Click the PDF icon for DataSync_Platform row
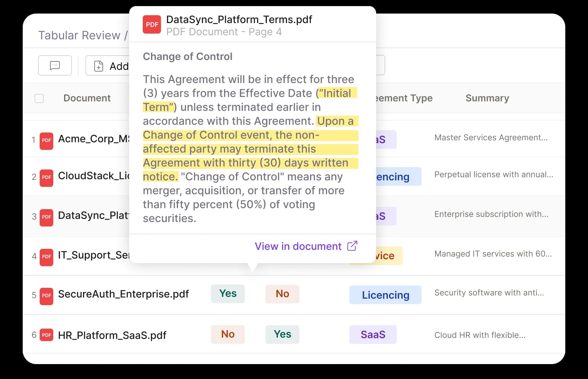The width and height of the screenshot is (588, 379). pyautogui.click(x=46, y=218)
